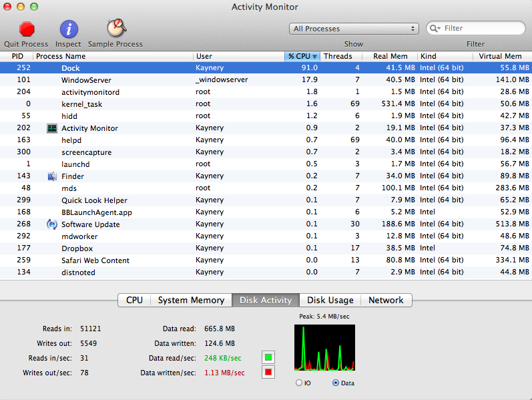Select the Safari Web Content row
This screenshot has width=532, height=400.
pos(266,260)
